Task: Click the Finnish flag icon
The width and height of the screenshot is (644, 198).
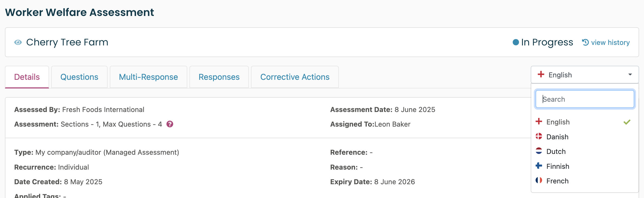Action: 539,166
